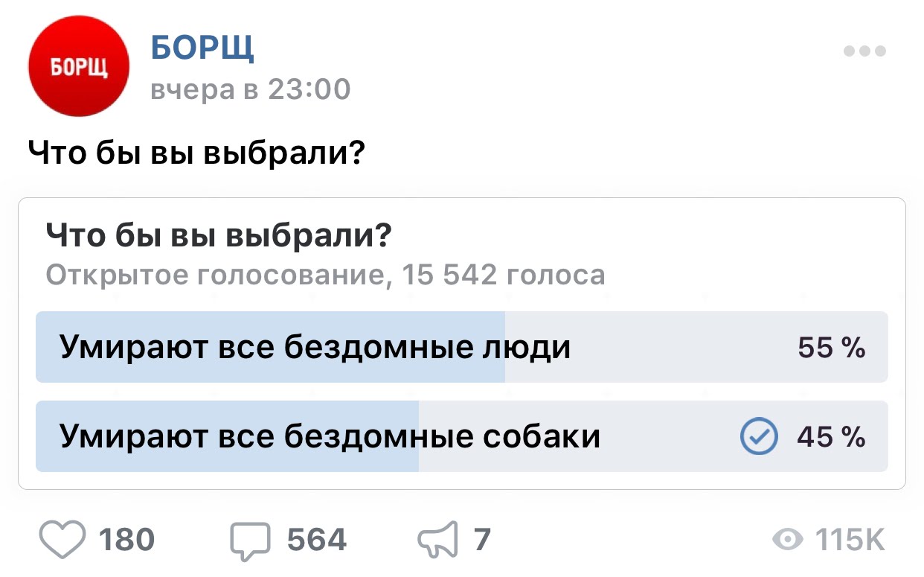The height and width of the screenshot is (577, 924).
Task: Click the red БОРЩ avatar
Action: 78,66
